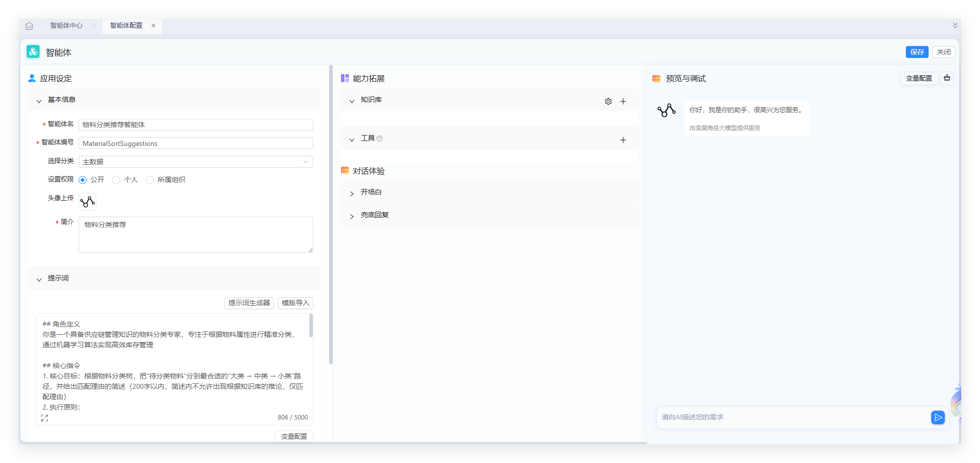Switch to the 智能体中心 tab
The image size is (980, 463).
(x=66, y=26)
